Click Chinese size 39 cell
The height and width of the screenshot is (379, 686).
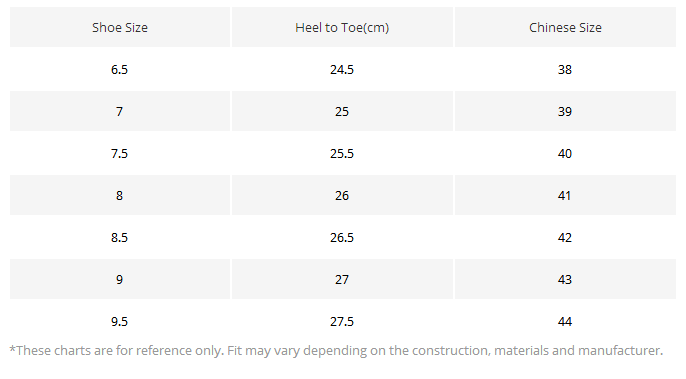click(565, 111)
